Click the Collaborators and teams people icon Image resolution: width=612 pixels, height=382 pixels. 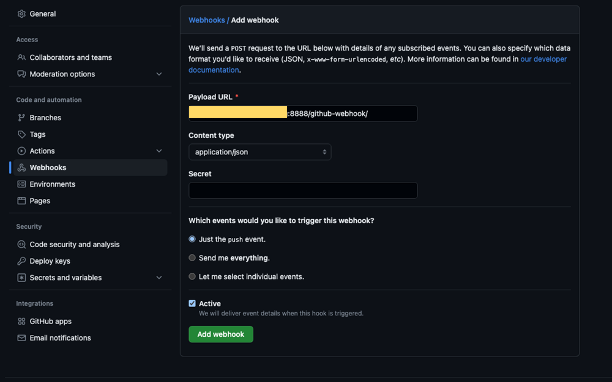(21, 57)
